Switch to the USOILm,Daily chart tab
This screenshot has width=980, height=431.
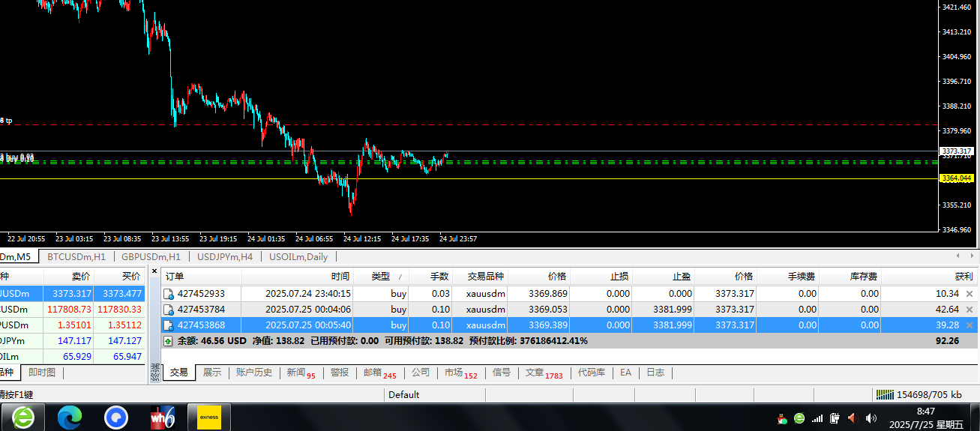[x=298, y=257]
